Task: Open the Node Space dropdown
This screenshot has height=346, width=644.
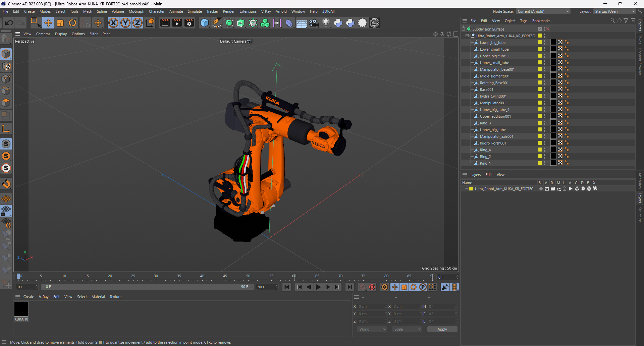Action: 543,11
